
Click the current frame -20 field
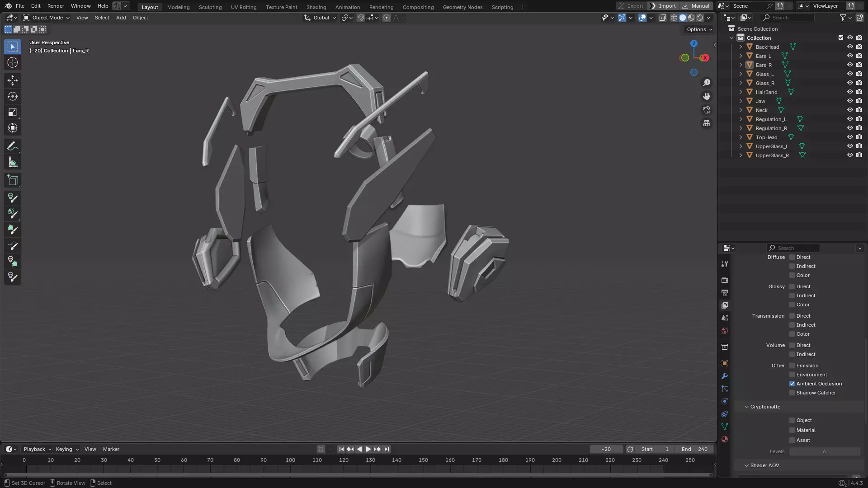(606, 449)
